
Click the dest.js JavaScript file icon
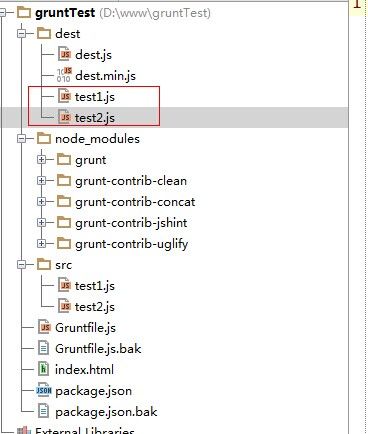pos(64,54)
